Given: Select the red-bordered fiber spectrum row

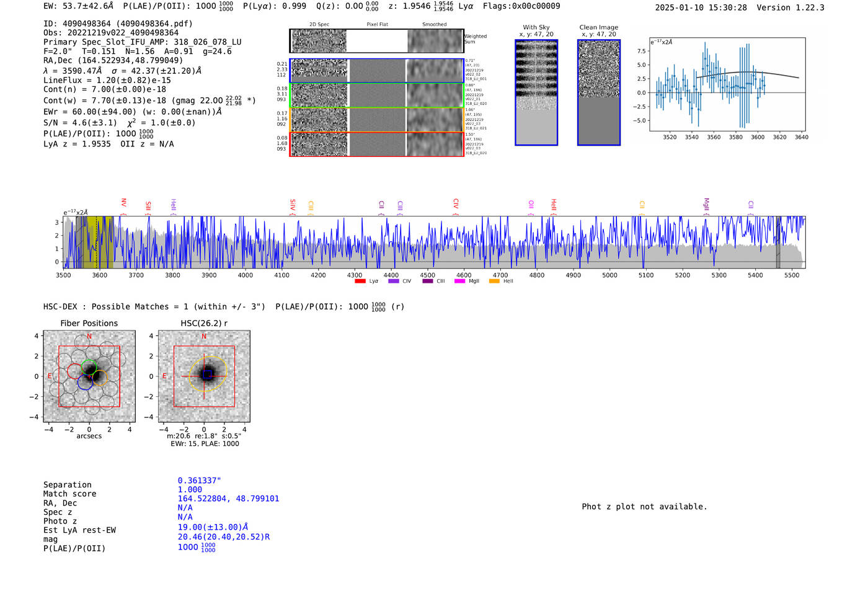Looking at the screenshot, I should pos(376,144).
